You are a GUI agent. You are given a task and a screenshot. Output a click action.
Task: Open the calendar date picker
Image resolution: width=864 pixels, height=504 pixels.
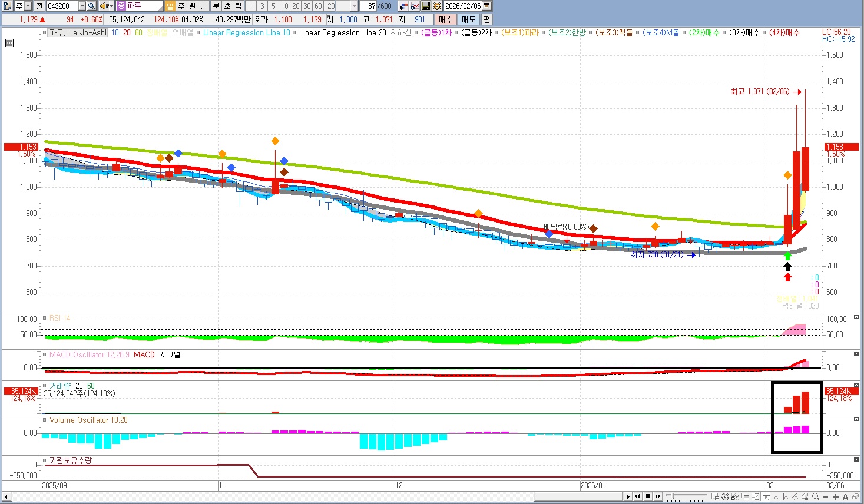[x=487, y=6]
